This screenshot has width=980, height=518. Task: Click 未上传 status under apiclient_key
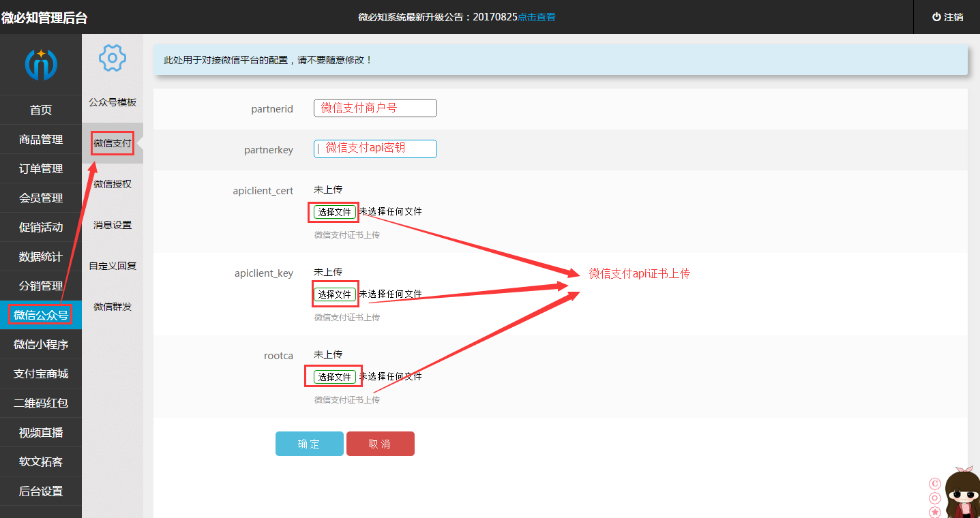(x=328, y=272)
